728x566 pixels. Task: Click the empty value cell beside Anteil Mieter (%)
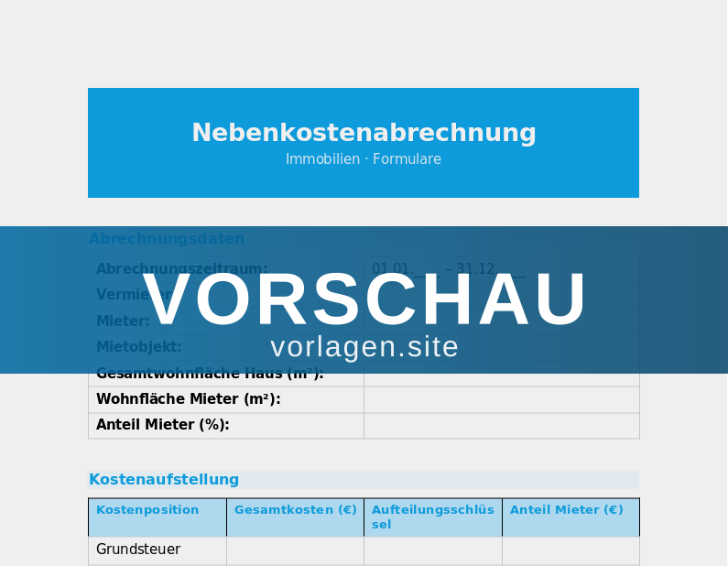(502, 426)
